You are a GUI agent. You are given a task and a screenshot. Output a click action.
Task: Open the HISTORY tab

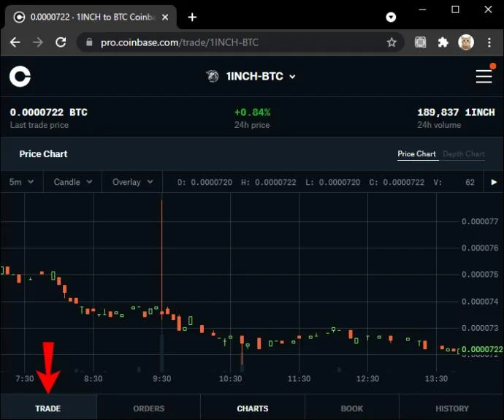(451, 408)
